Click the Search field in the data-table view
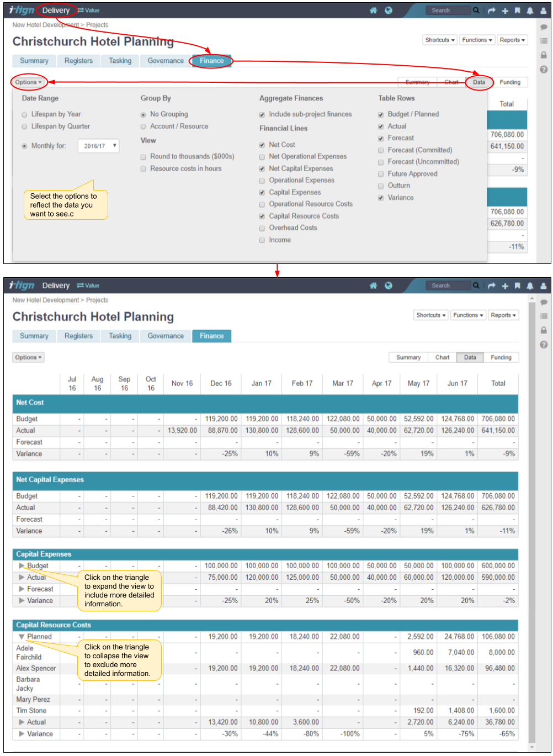 coord(448,286)
